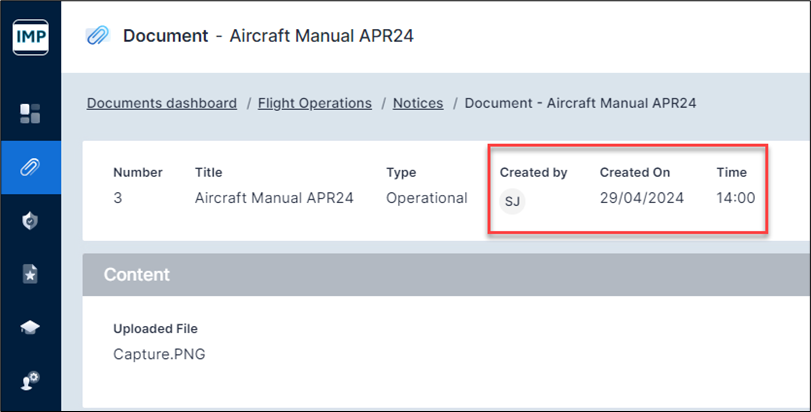Click the page heading Document - Aircraft Manual APR24
This screenshot has height=412, width=811.
[268, 36]
